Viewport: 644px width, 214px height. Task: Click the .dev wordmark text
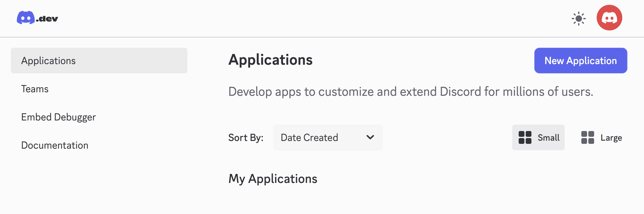tap(47, 19)
